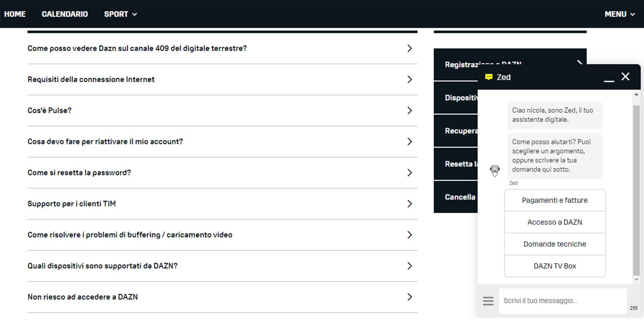The image size is (644, 333).
Task: Open CALENDARIO from the navigation bar
Action: pos(64,14)
